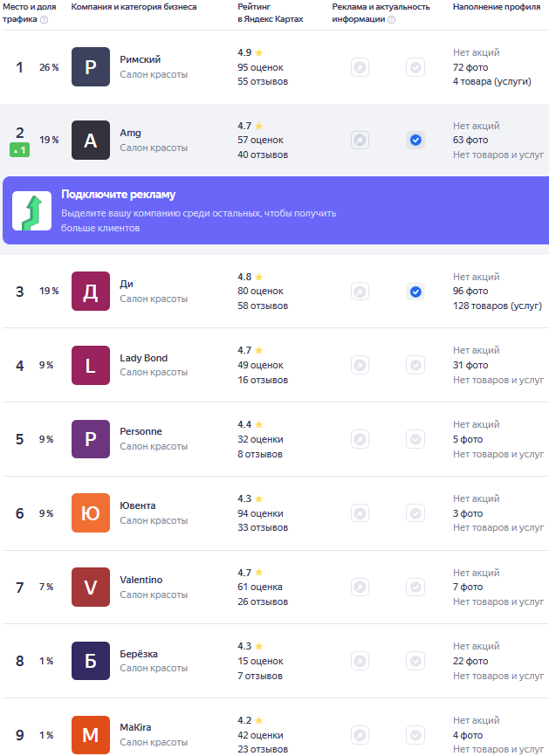The height and width of the screenshot is (756, 549).
Task: Click the verified checkmark icon in the Personne row
Action: pos(415,439)
